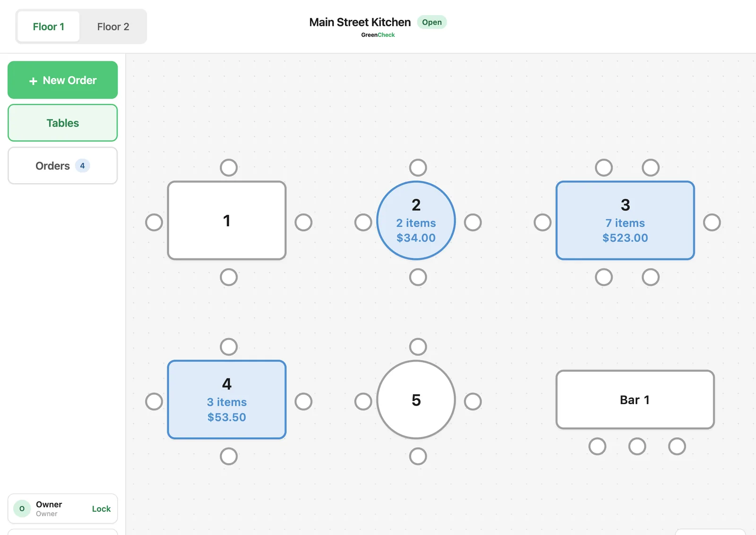Click the seat left of Table 4

coord(154,401)
